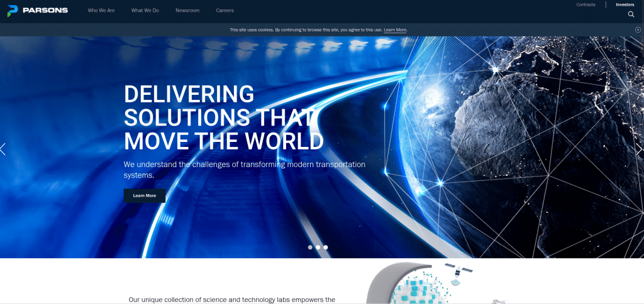Image resolution: width=644 pixels, height=304 pixels.
Task: Open the What We Do menu
Action: click(145, 11)
